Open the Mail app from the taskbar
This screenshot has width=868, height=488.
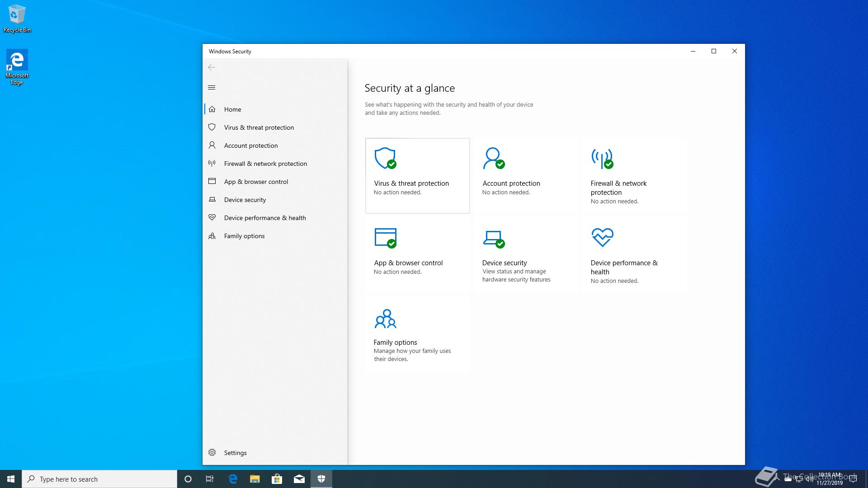(299, 479)
